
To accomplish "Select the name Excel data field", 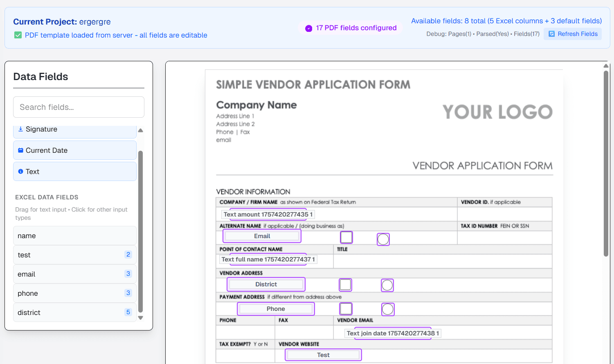I will tap(75, 236).
